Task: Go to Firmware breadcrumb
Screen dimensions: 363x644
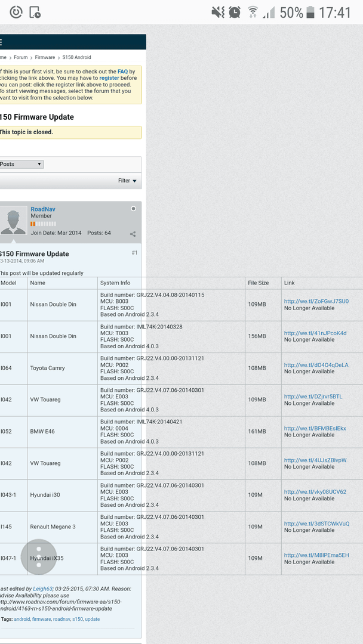Action: (x=45, y=57)
